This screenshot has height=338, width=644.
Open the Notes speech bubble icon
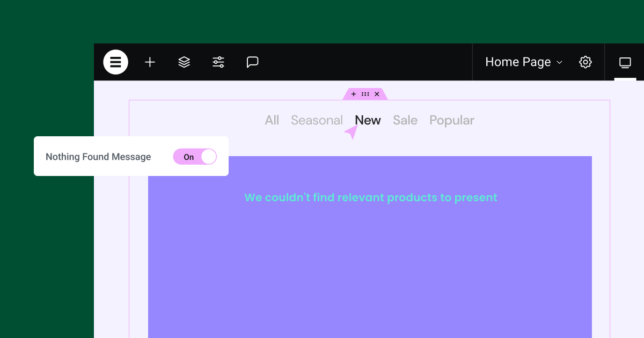(x=253, y=62)
